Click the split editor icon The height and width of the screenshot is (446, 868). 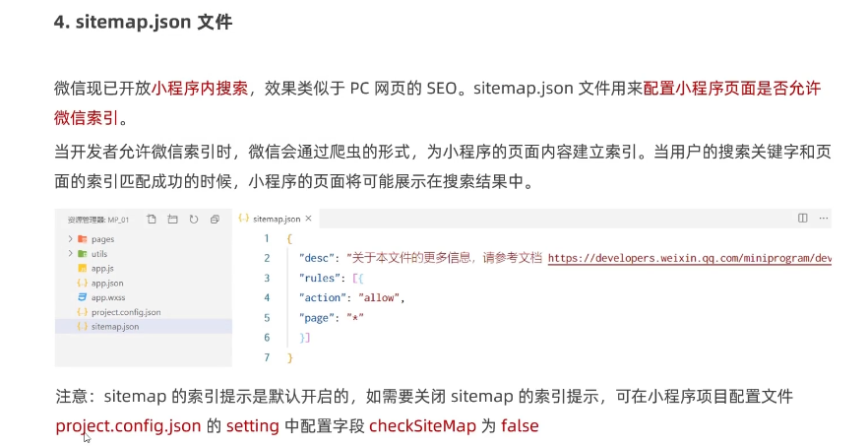coord(803,218)
